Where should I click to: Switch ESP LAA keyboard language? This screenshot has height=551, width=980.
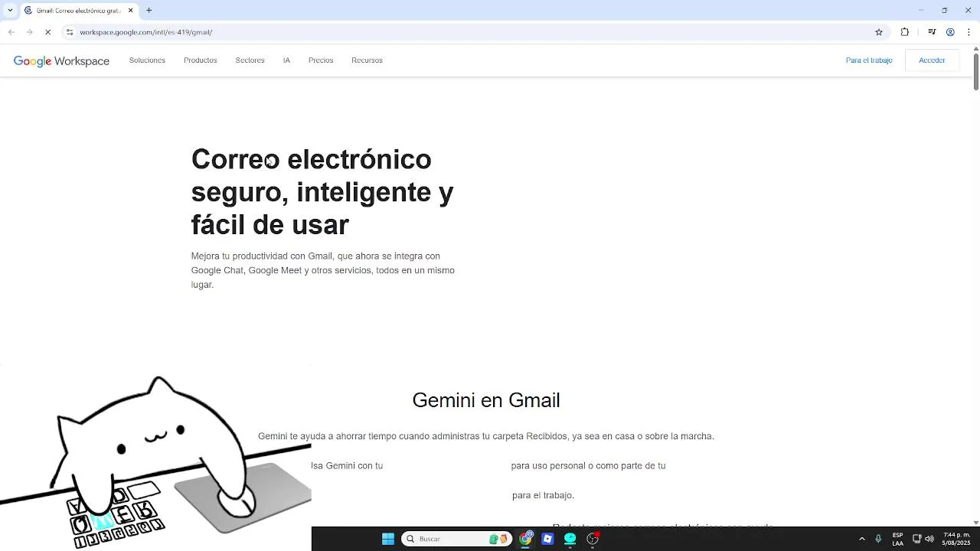coord(897,539)
